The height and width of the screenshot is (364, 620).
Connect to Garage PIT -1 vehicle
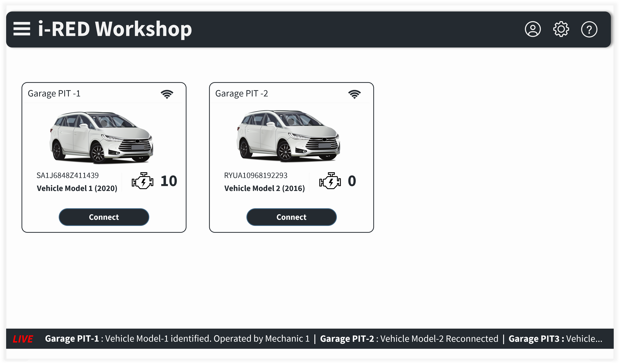click(x=104, y=217)
